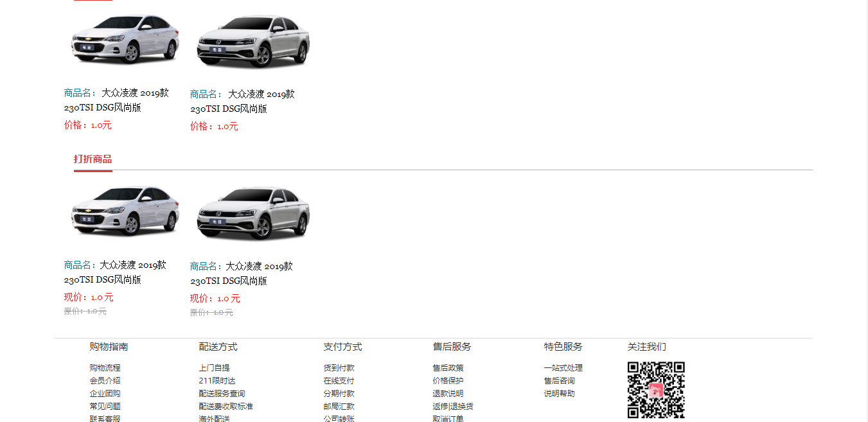
Task: Click struck-through 原价 under discounted Volkswagen
Action: (x=211, y=313)
